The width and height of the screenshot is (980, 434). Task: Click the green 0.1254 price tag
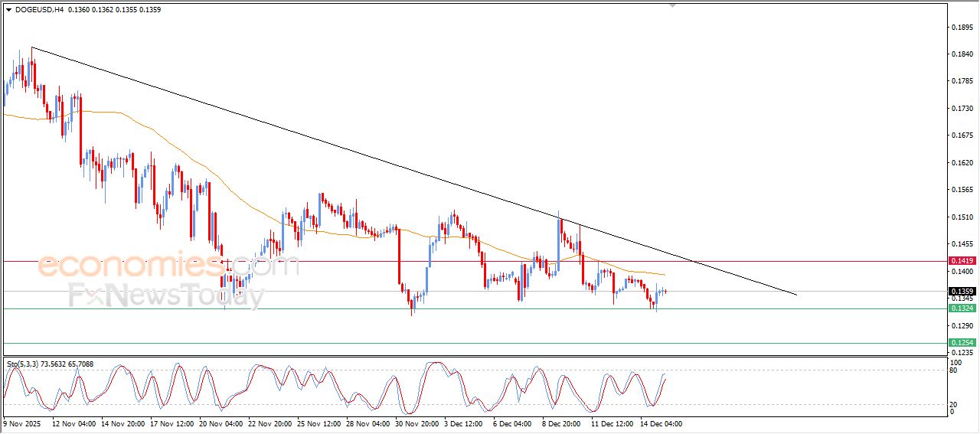(962, 343)
